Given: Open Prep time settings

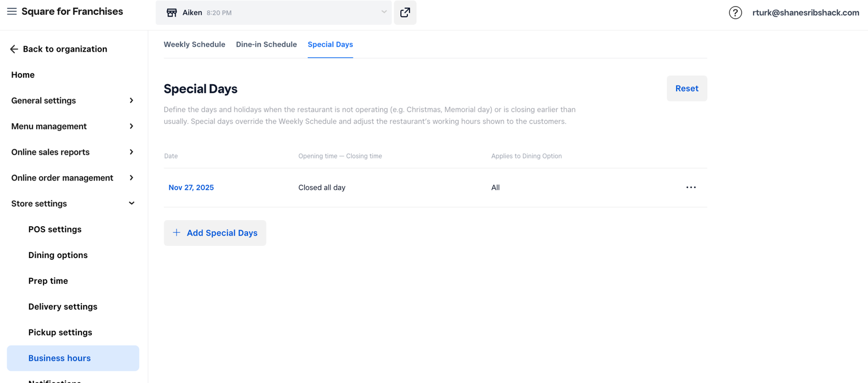Looking at the screenshot, I should click(x=48, y=281).
